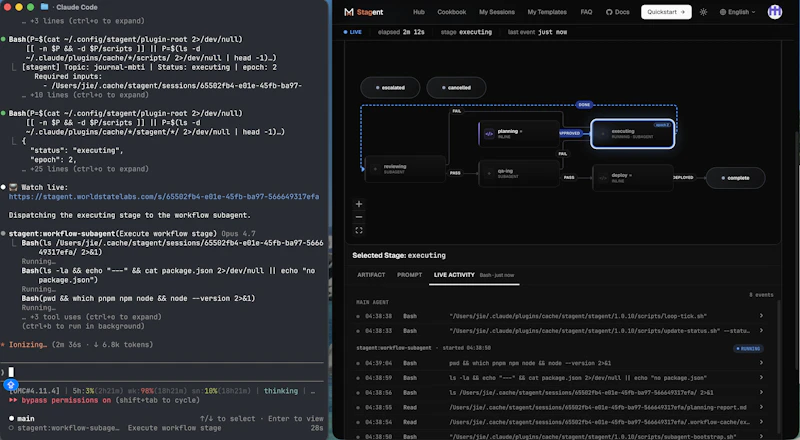Open the FAQ page
The image size is (800, 440).
[586, 12]
